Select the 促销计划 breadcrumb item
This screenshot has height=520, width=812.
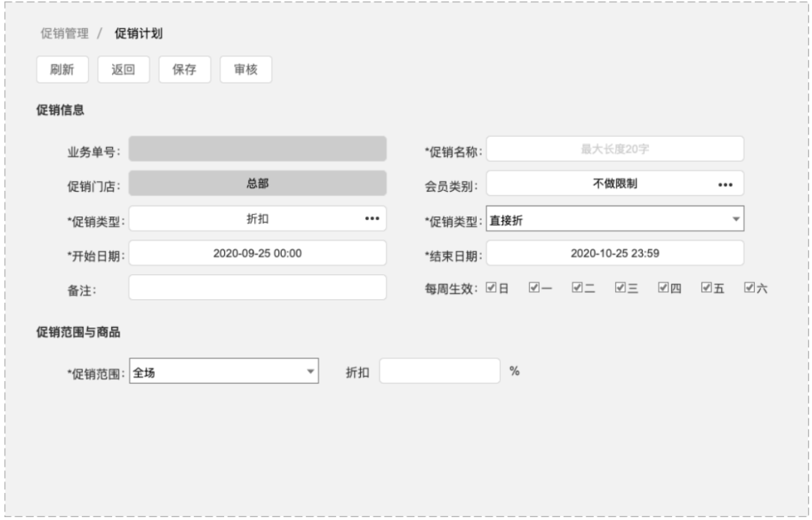click(x=138, y=34)
